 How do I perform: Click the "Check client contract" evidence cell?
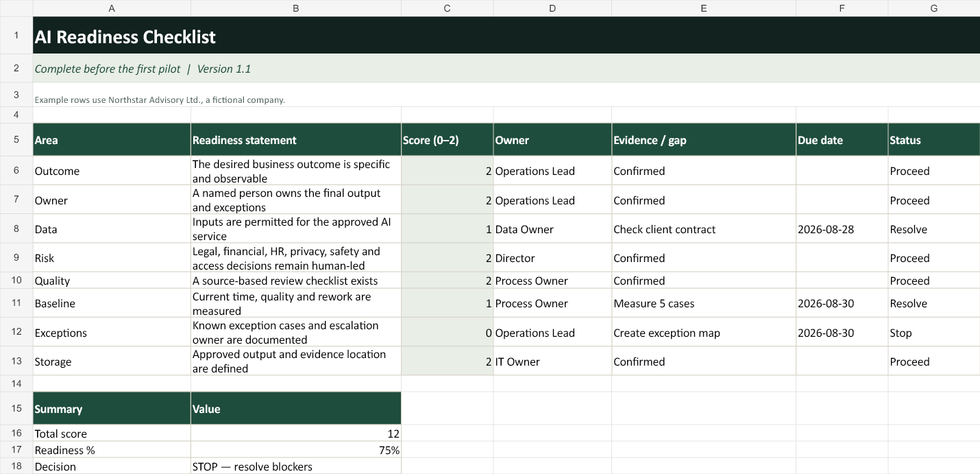tap(704, 229)
